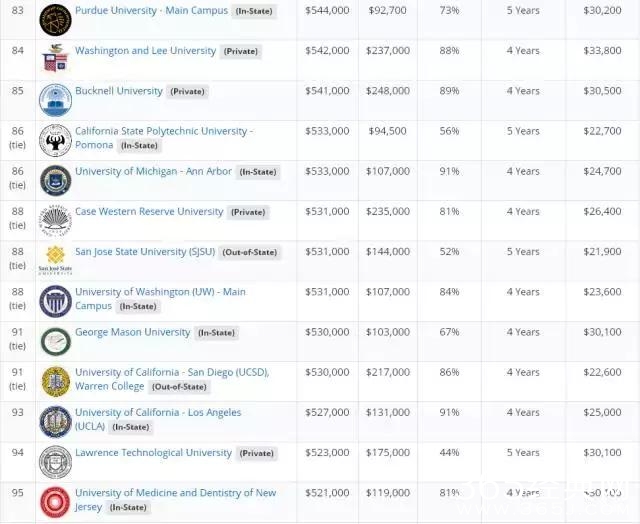The image size is (640, 524).
Task: Click the San Jose State University logo
Action: 55,260
